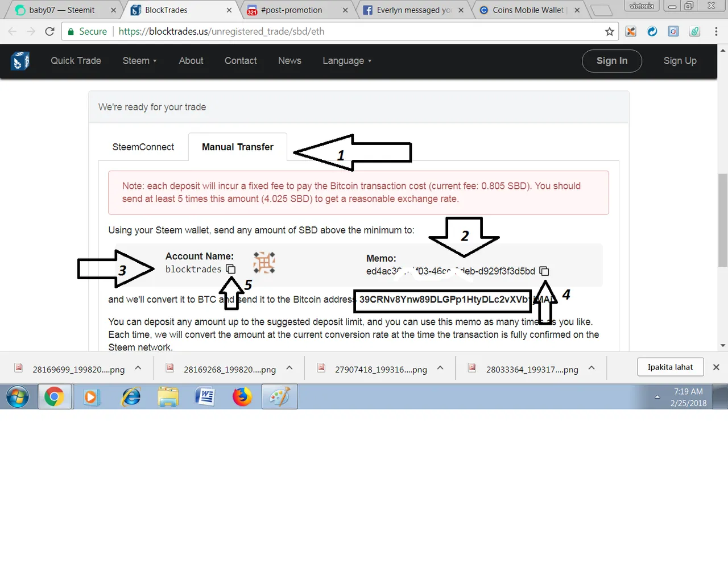Go to the About page
This screenshot has height=567, width=728.
pyautogui.click(x=191, y=61)
